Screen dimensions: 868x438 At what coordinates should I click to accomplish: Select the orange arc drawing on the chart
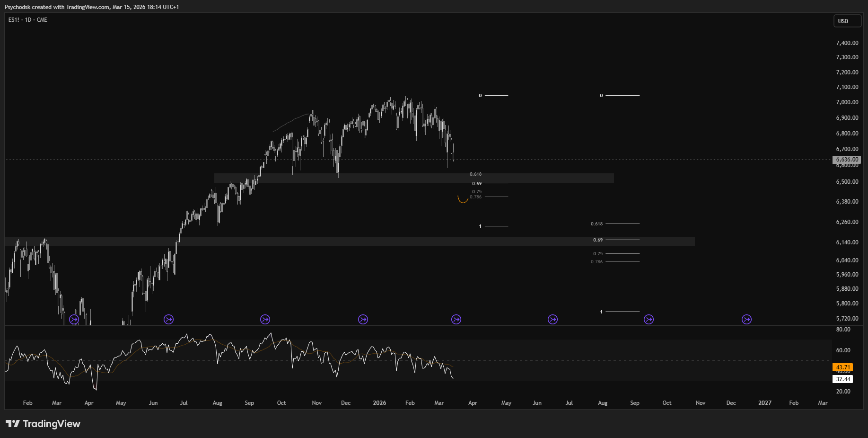click(x=463, y=200)
